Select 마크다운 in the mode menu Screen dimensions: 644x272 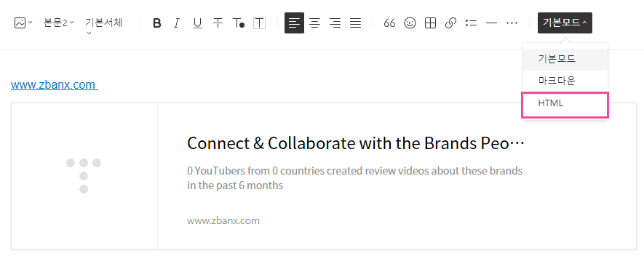click(x=565, y=81)
